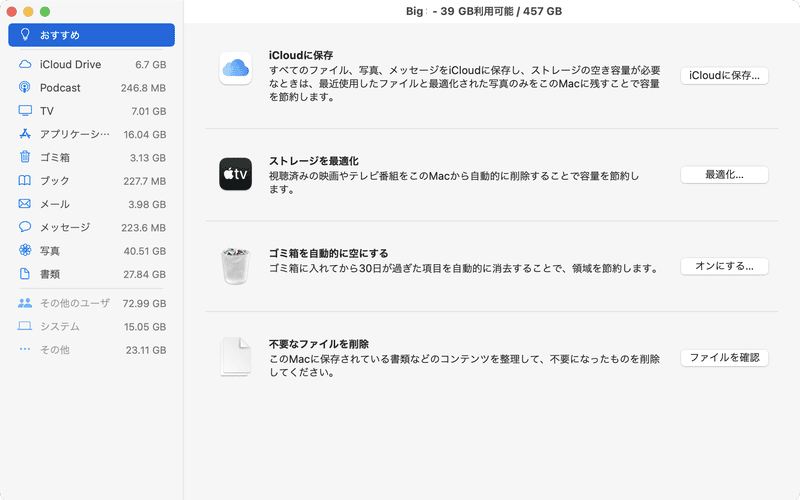
Task: Click the 39 GB利用可能 / 457 GB title
Action: pos(501,11)
